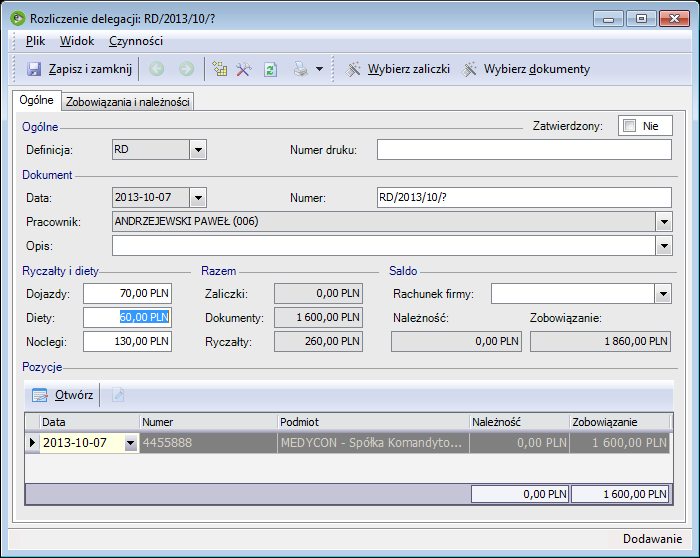Click the green forward arrow icon
This screenshot has height=558, width=700.
click(187, 69)
